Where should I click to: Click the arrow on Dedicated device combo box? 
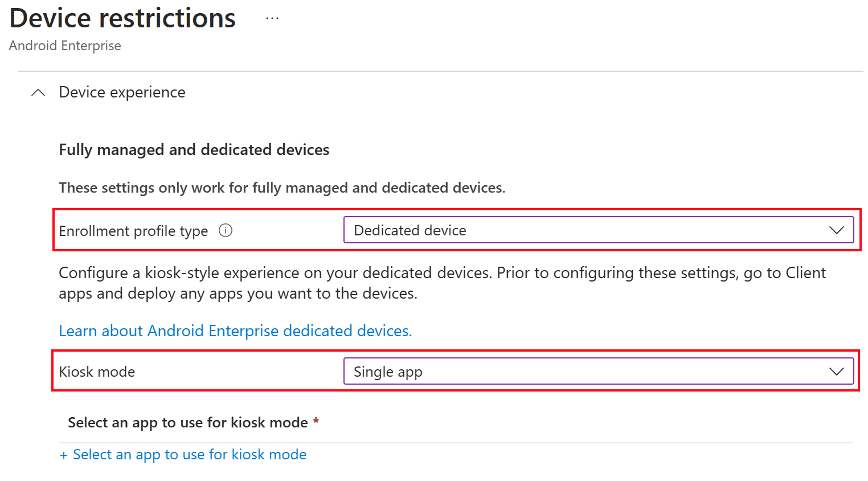(836, 230)
